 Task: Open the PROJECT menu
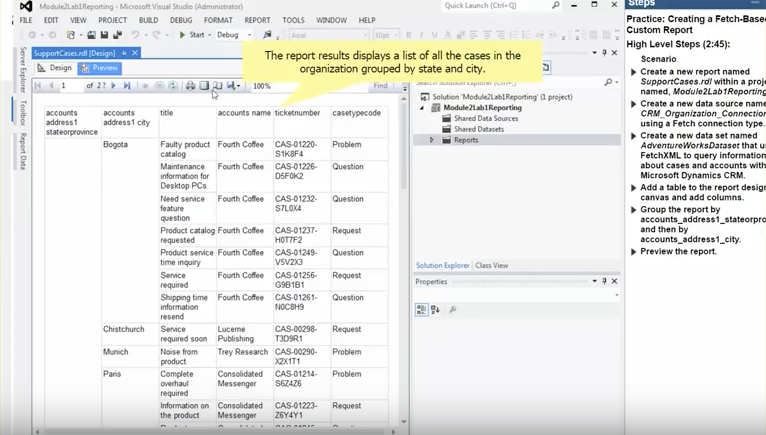coord(112,20)
